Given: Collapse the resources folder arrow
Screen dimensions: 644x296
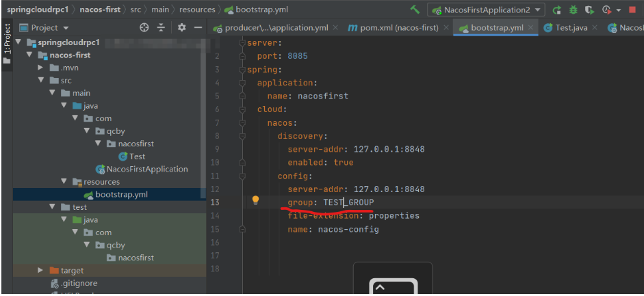Looking at the screenshot, I should 63,182.
